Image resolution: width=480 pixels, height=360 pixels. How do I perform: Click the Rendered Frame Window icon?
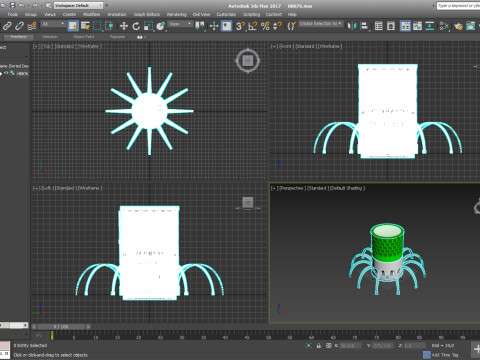(470, 26)
